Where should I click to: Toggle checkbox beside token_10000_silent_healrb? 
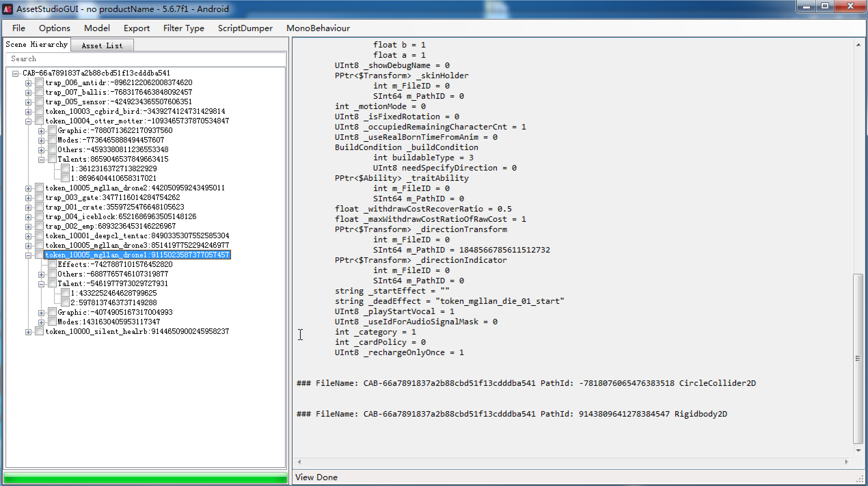click(40, 331)
